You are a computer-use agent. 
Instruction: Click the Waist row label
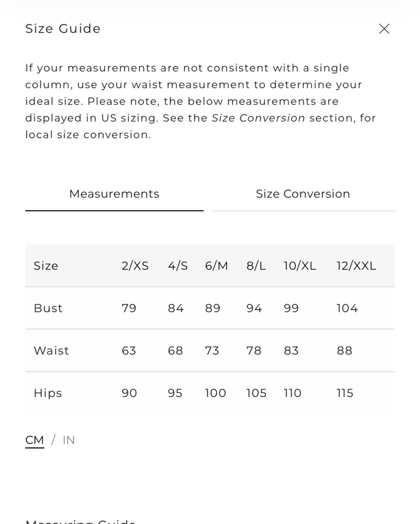[51, 351]
